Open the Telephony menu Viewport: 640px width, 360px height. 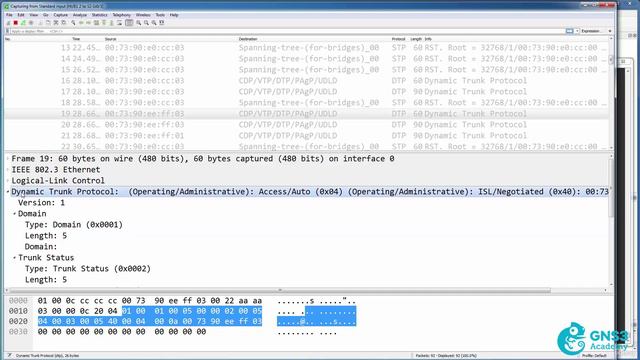point(122,15)
